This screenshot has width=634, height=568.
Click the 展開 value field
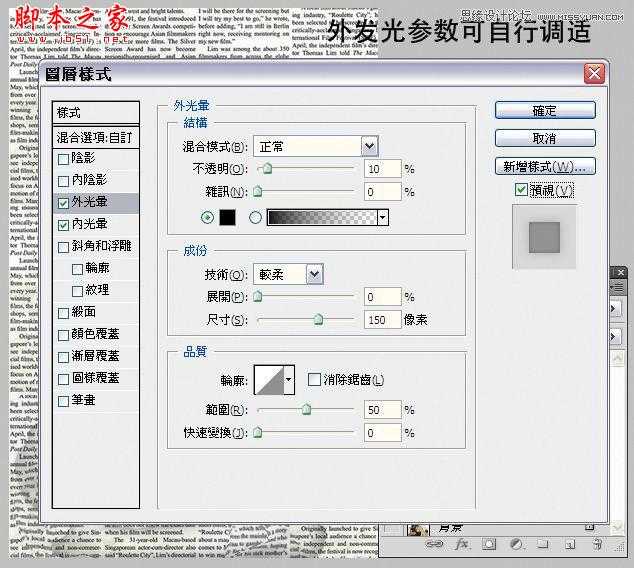click(x=383, y=297)
